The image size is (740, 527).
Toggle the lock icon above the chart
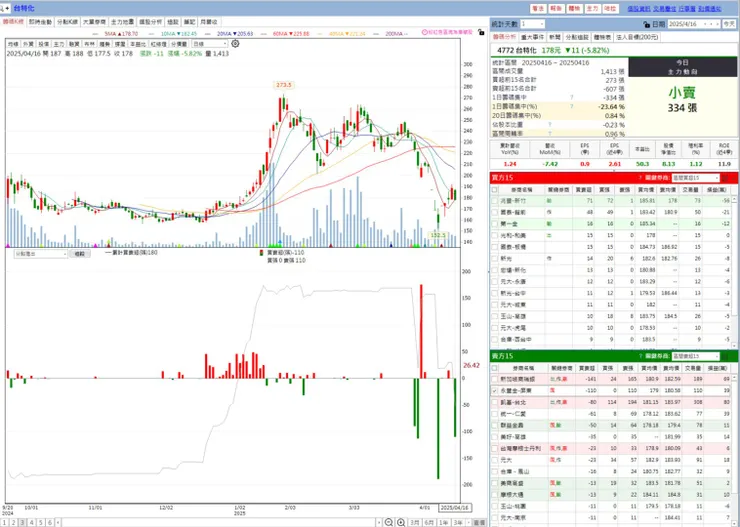click(481, 32)
